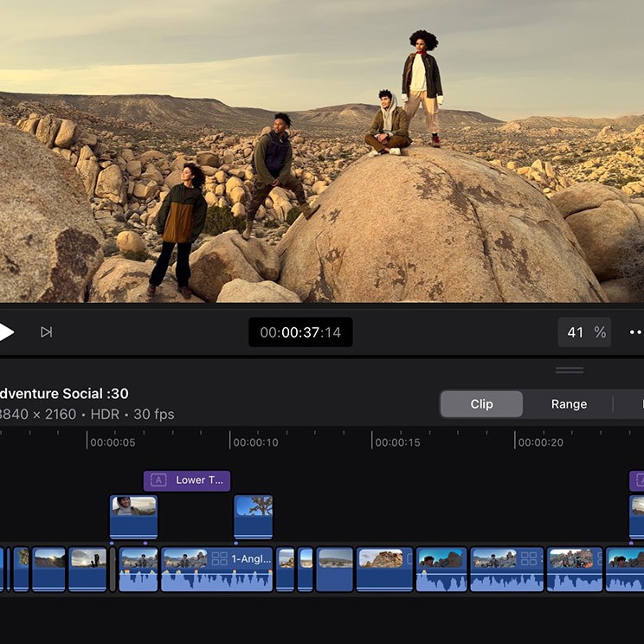
Task: Select connected clip below Lower T title
Action: click(x=133, y=516)
